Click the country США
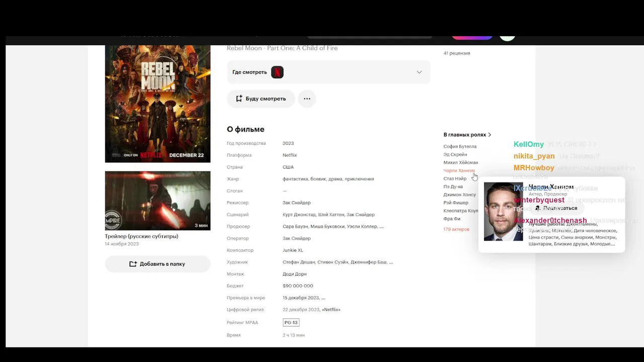 tap(288, 167)
